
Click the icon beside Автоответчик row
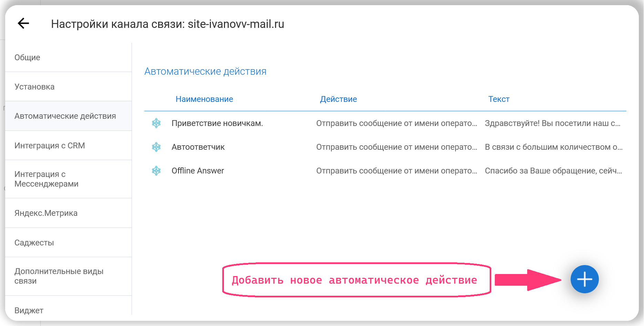156,147
